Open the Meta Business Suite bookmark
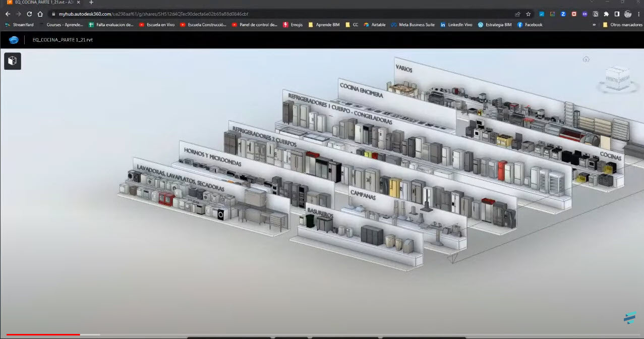The width and height of the screenshot is (644, 339). 413,25
